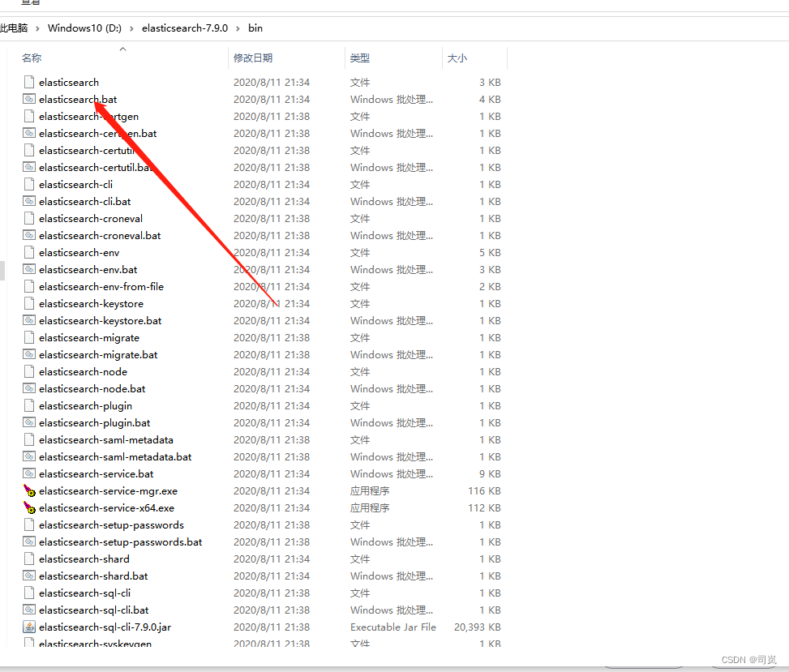Select the elasticsearch-sql-cli.bat batch icon
The height and width of the screenshot is (672, 789).
point(29,610)
